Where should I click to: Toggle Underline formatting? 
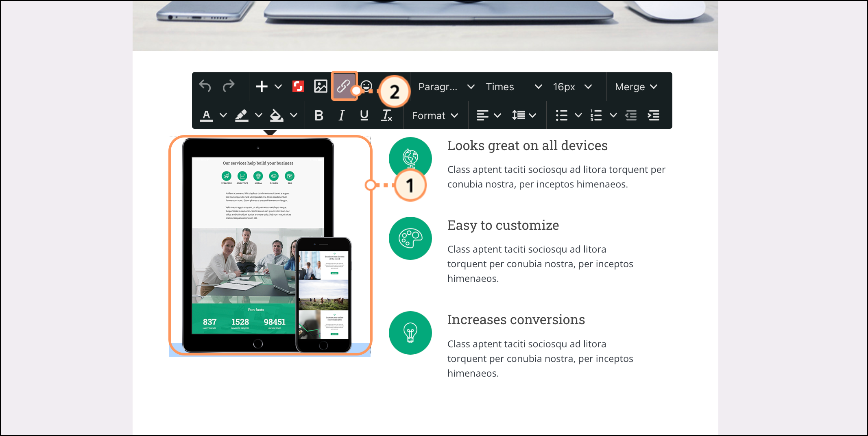click(364, 116)
